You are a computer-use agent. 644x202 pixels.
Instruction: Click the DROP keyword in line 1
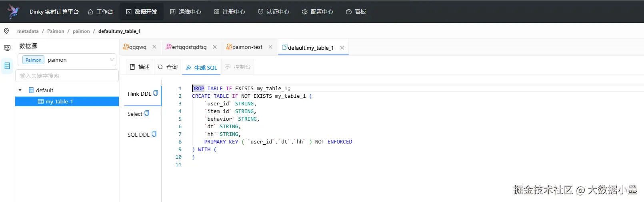point(198,88)
